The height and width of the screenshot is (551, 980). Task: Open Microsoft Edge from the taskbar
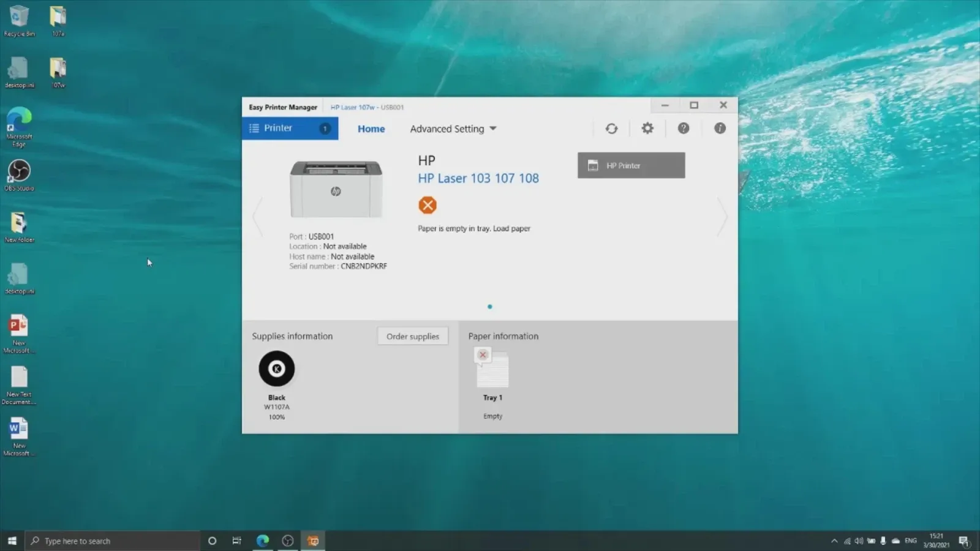[x=263, y=541]
